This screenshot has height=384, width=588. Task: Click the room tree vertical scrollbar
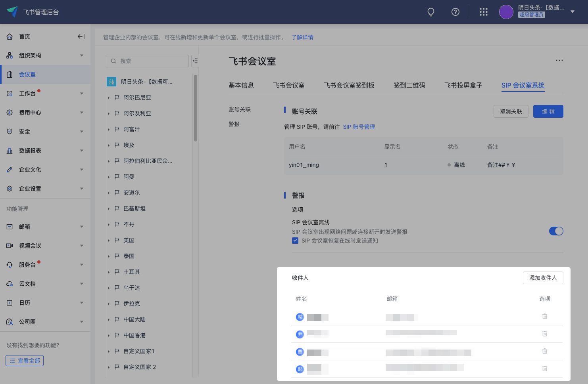click(x=196, y=108)
